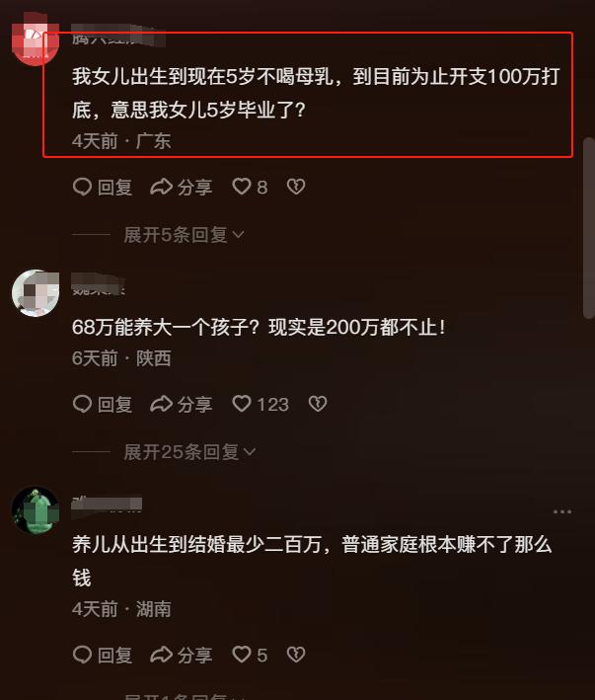Image resolution: width=595 pixels, height=700 pixels.
Task: Expand 展开25条回复 replies
Action: [189, 452]
